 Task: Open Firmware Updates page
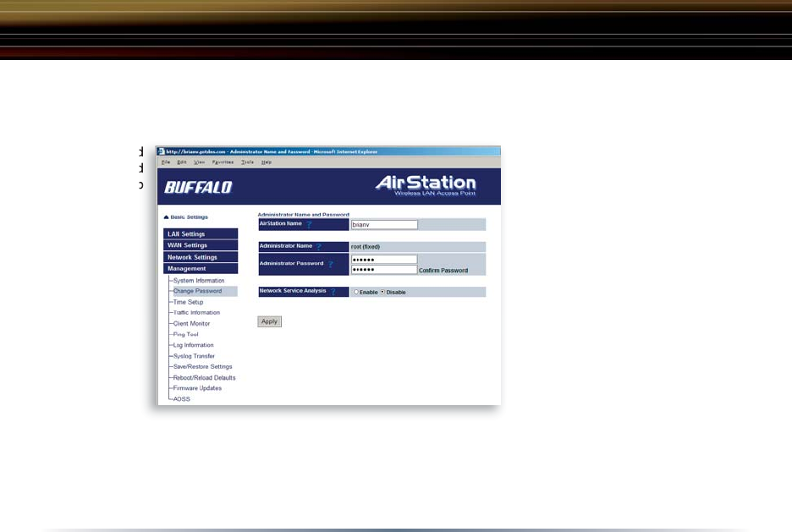(x=197, y=388)
